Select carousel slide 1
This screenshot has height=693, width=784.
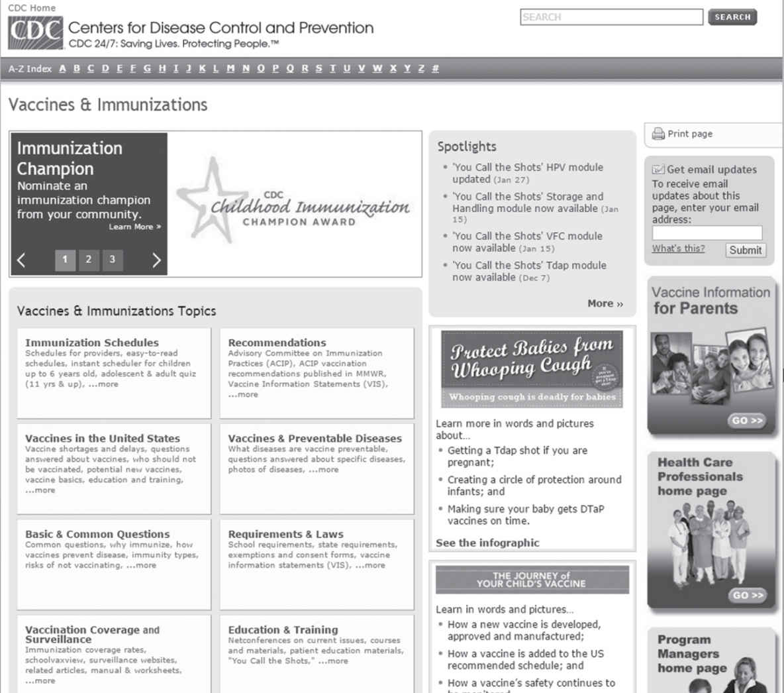[65, 260]
